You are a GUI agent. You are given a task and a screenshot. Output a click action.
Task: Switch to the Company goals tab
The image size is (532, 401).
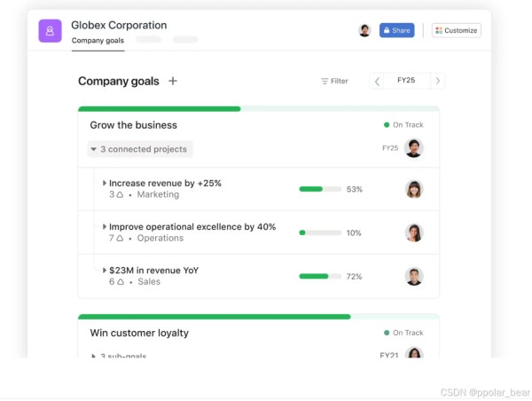click(x=98, y=41)
